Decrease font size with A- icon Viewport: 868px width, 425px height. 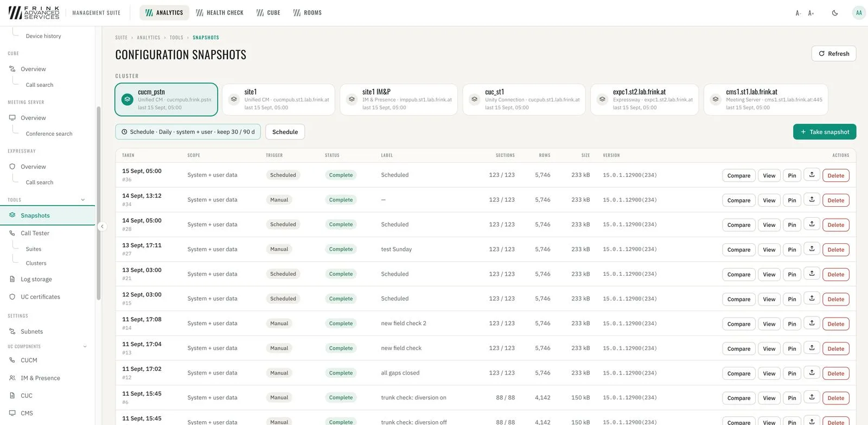tap(798, 13)
